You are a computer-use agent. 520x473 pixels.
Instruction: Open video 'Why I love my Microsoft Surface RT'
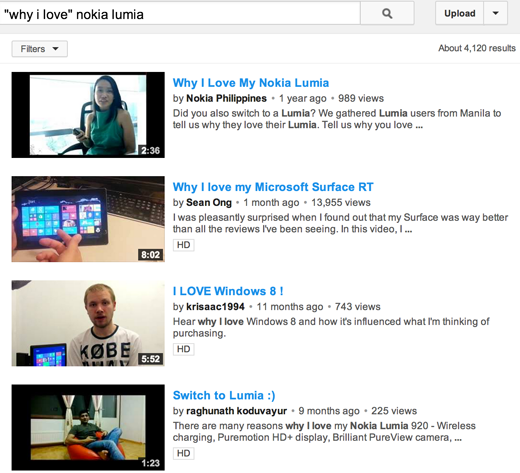point(273,187)
